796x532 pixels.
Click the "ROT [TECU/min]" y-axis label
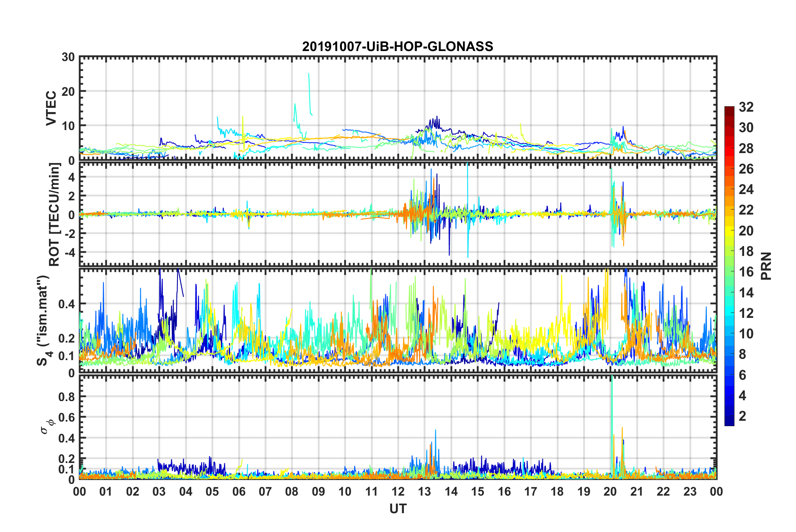pos(54,215)
